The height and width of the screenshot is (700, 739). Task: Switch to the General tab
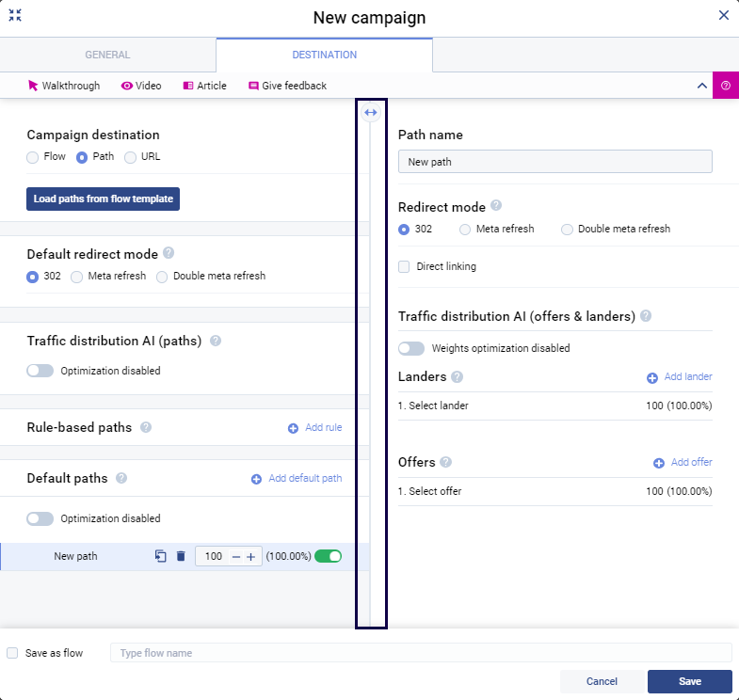(107, 56)
